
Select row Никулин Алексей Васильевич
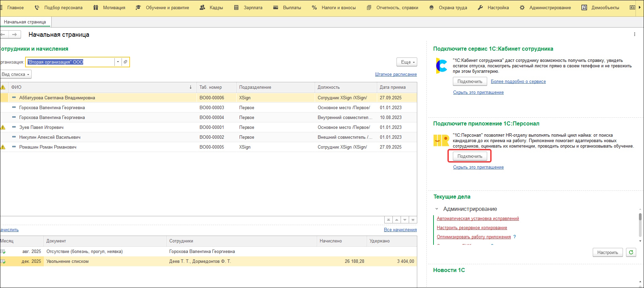pyautogui.click(x=208, y=137)
